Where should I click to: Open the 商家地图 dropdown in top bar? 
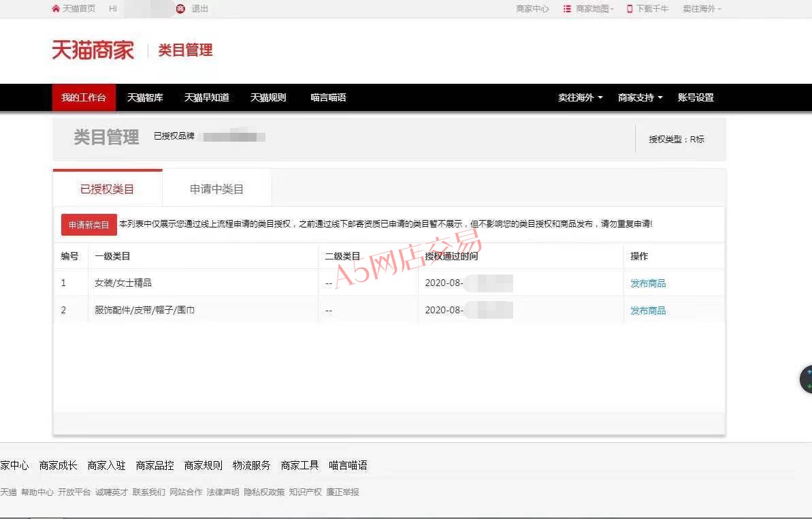pyautogui.click(x=594, y=9)
